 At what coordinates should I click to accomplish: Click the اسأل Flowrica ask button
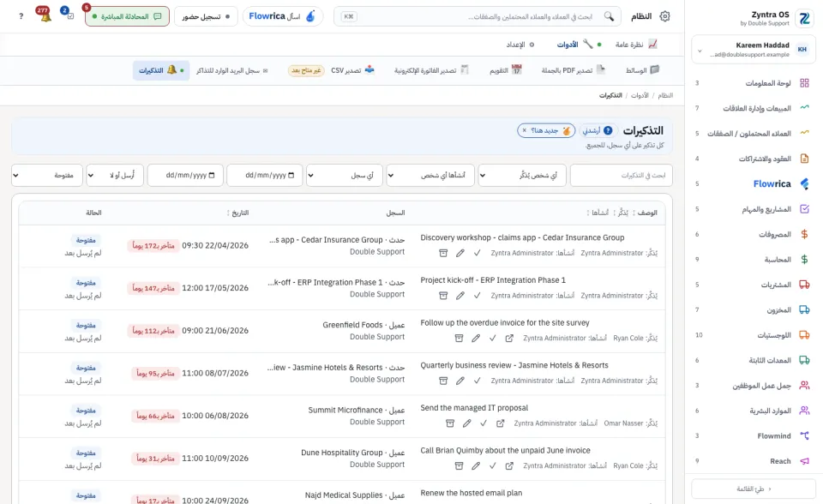click(x=282, y=16)
